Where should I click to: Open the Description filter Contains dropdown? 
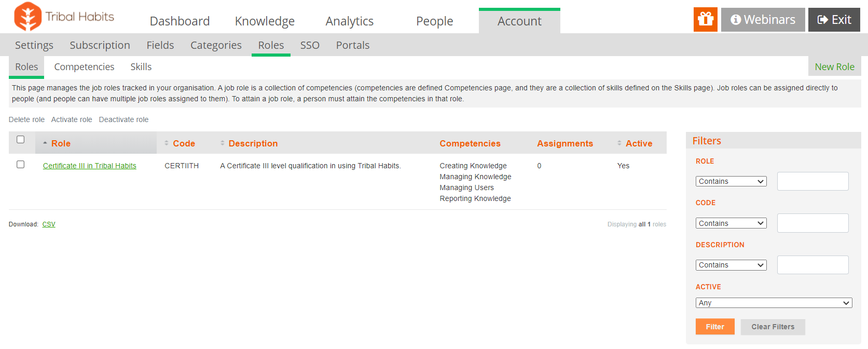coord(731,265)
